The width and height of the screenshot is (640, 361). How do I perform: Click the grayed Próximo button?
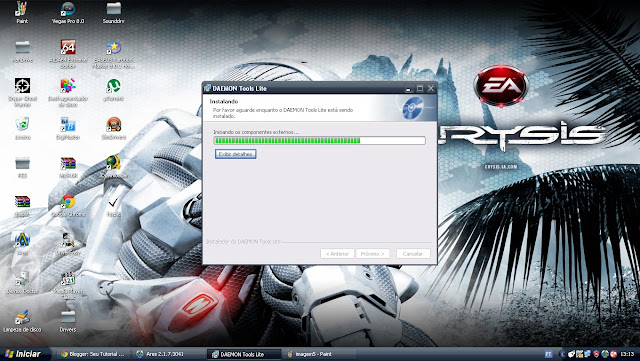tap(373, 254)
